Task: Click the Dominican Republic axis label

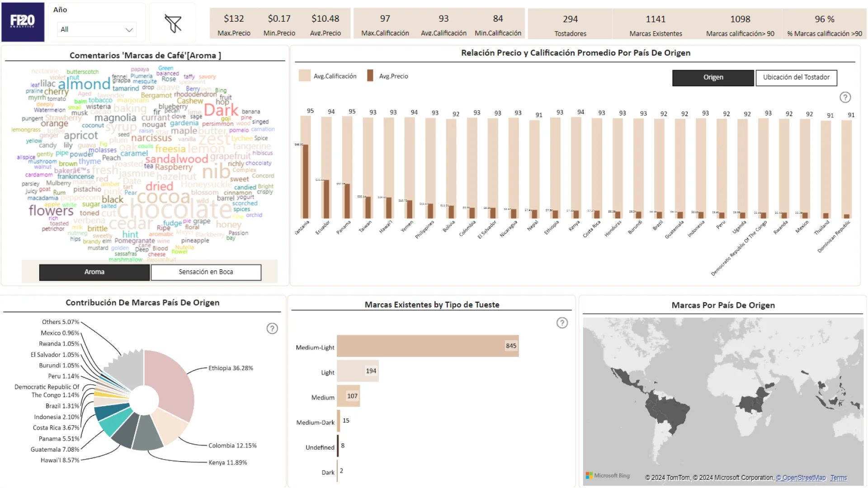Action: point(834,236)
